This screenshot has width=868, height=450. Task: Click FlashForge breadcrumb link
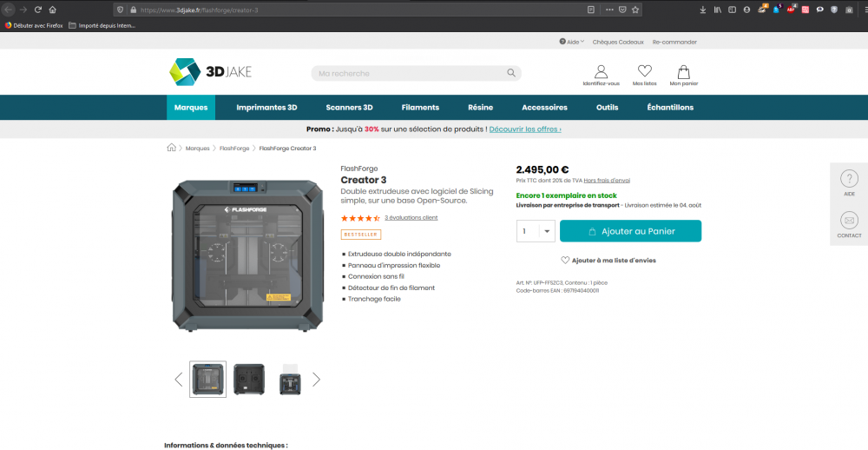[x=235, y=148]
